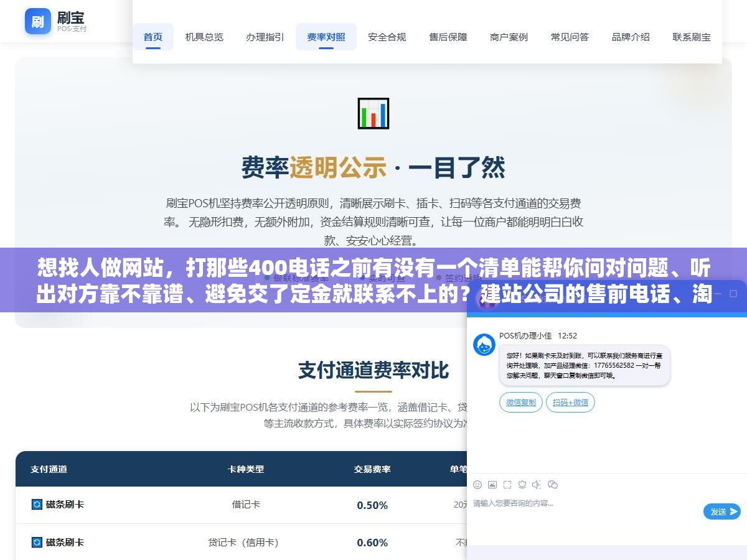The width and height of the screenshot is (747, 560).
Task: Click the 磁条刷卡 label in the 0.60% row
Action: [65, 543]
